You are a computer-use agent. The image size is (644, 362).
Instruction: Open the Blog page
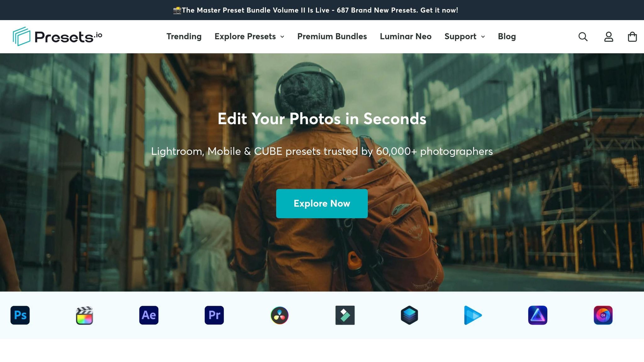click(507, 37)
